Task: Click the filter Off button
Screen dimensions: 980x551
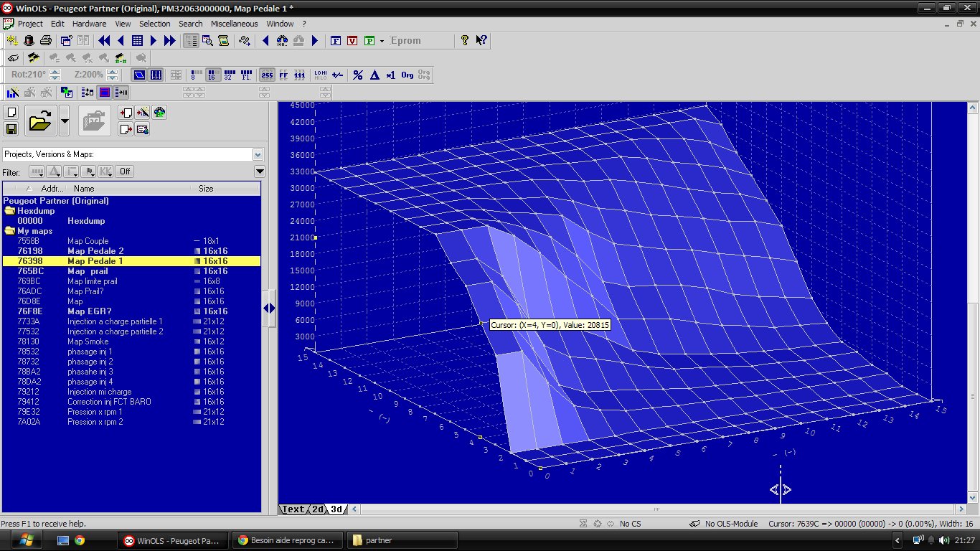Action: point(125,171)
